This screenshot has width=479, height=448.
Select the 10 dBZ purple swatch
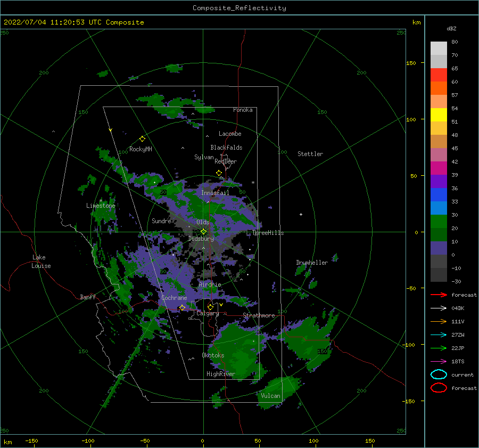[x=439, y=248]
